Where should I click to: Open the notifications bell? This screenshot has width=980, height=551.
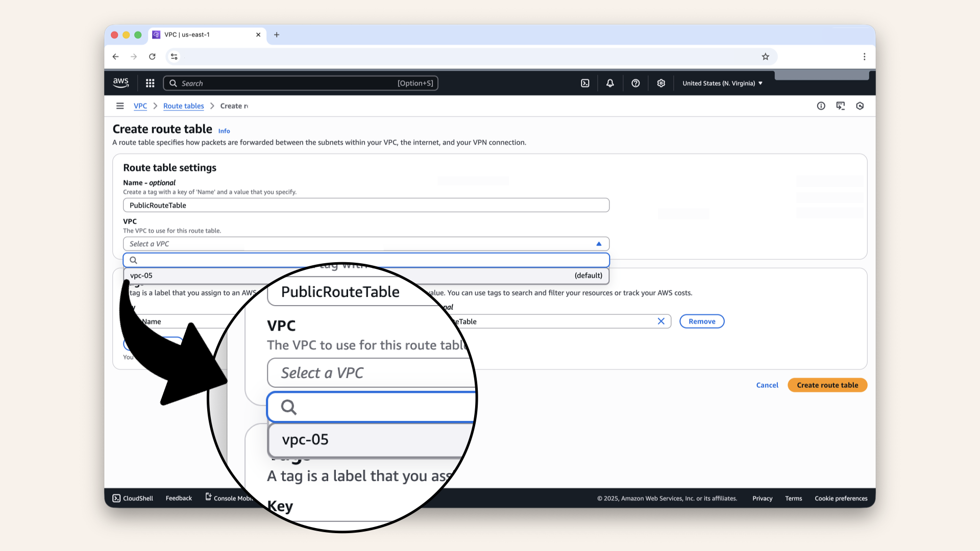(610, 83)
